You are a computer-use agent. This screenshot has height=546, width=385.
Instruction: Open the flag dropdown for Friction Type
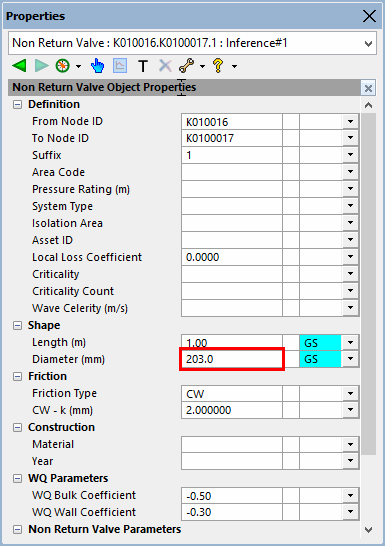click(x=350, y=393)
